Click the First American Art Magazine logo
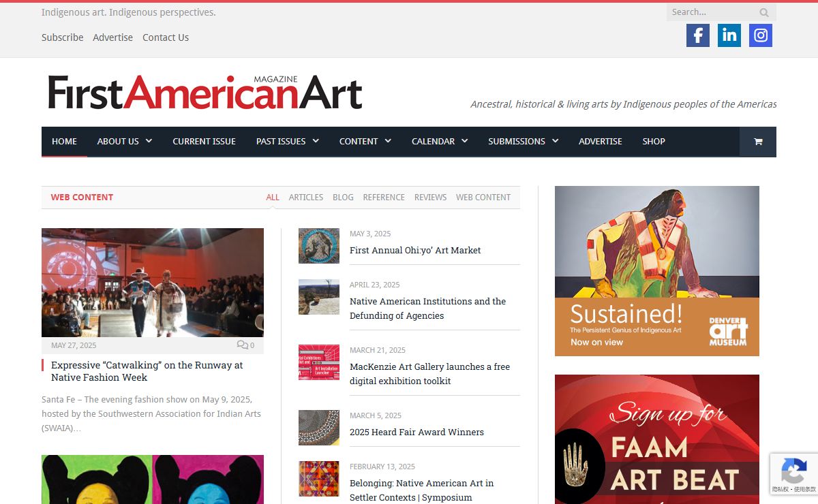The height and width of the screenshot is (504, 818). pyautogui.click(x=204, y=93)
